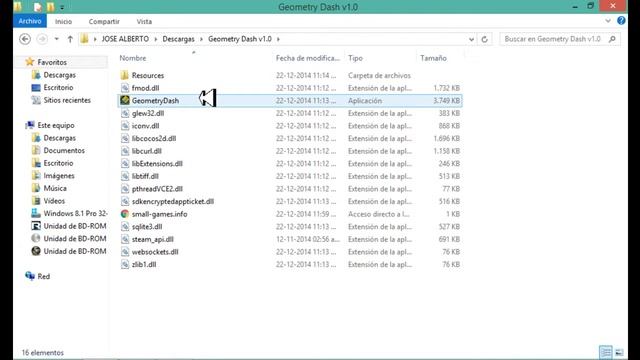Screen dimensions: 640x360
Task: Select the small-games.info Chrome shortcut icon
Action: (x=125, y=214)
